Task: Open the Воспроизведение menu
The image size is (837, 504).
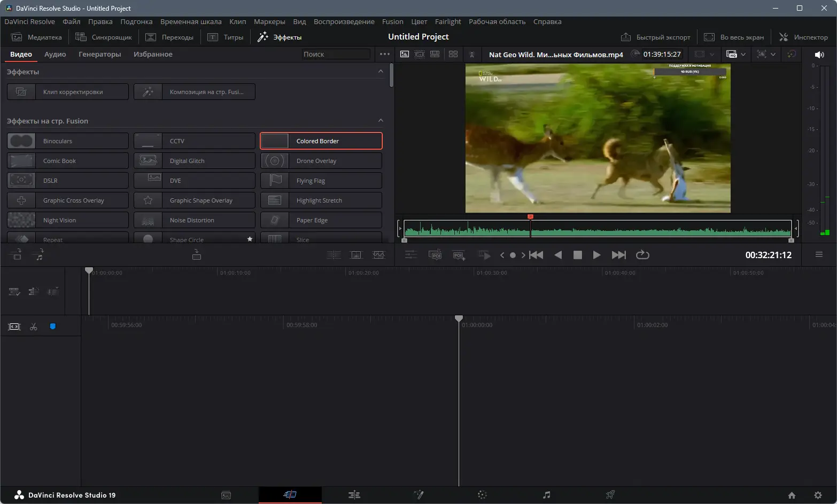Action: point(344,21)
